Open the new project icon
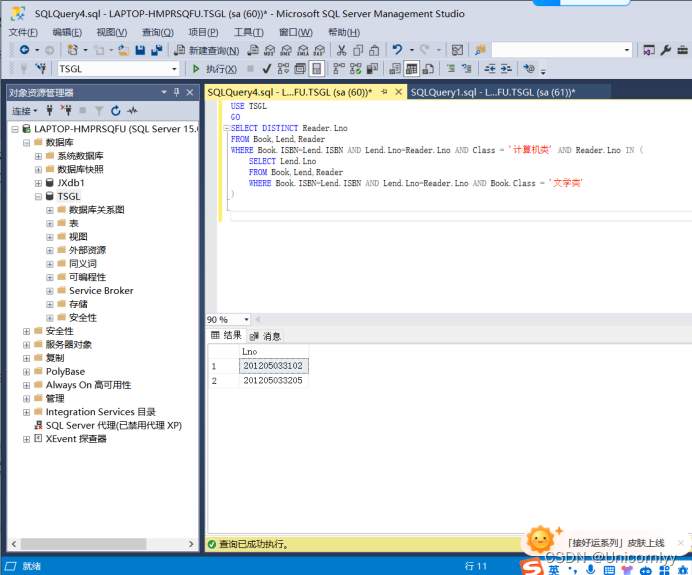 click(72, 50)
